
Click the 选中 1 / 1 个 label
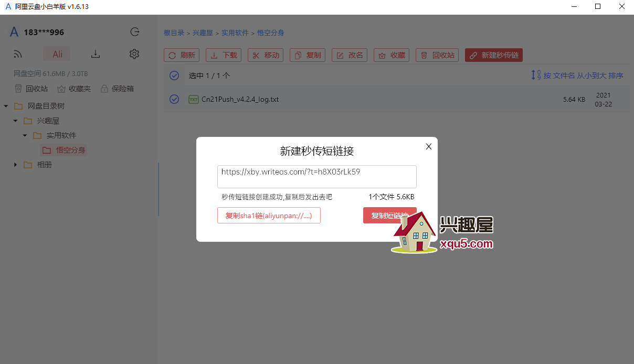[x=209, y=76]
